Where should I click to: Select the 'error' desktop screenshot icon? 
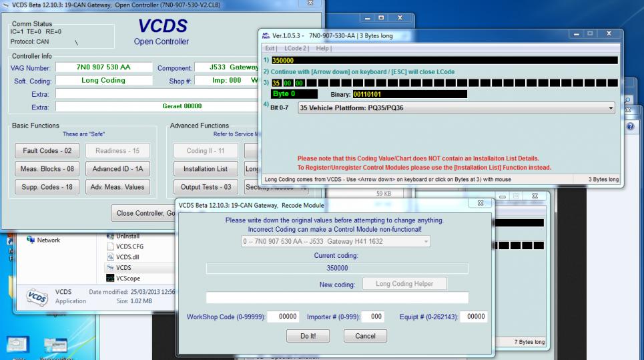coord(17,345)
